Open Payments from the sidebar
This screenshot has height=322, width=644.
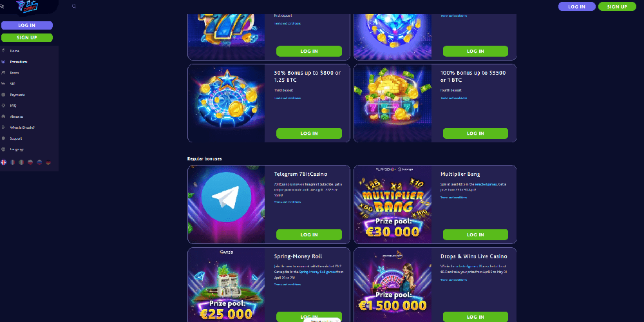pyautogui.click(x=17, y=95)
